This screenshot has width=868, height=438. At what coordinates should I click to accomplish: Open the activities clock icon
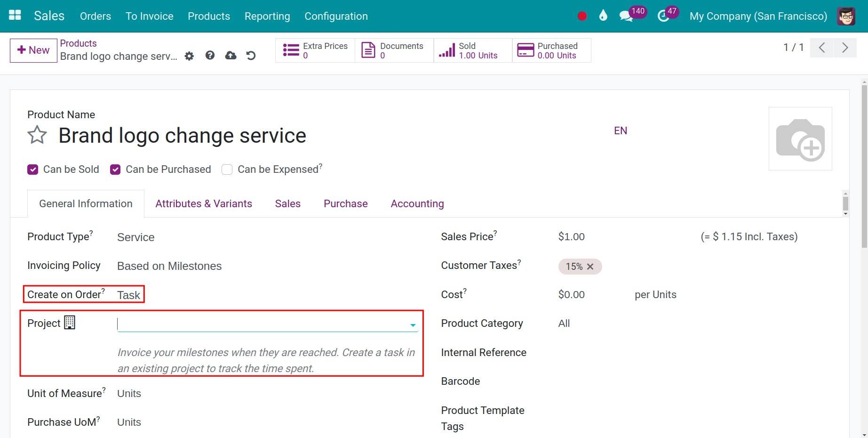pyautogui.click(x=664, y=16)
